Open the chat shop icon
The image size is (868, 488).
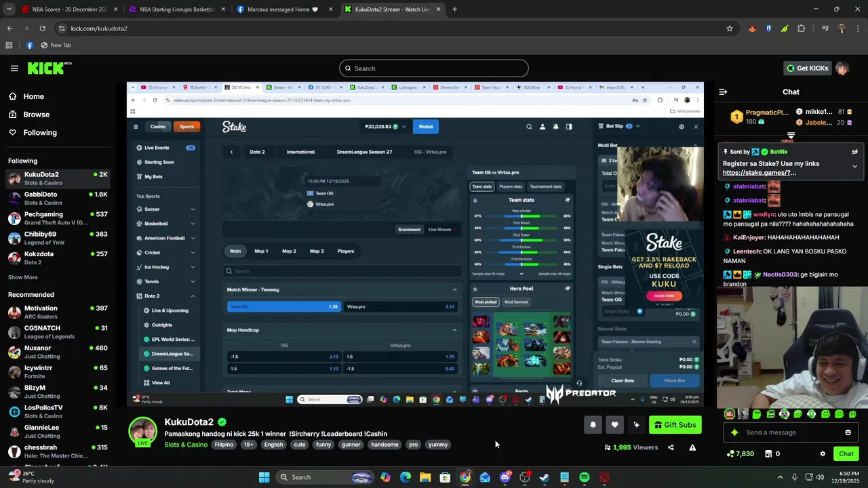[x=768, y=454]
